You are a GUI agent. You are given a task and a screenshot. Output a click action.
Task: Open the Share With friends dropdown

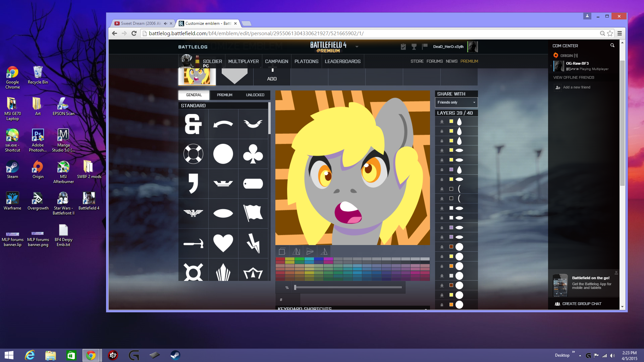point(456,102)
